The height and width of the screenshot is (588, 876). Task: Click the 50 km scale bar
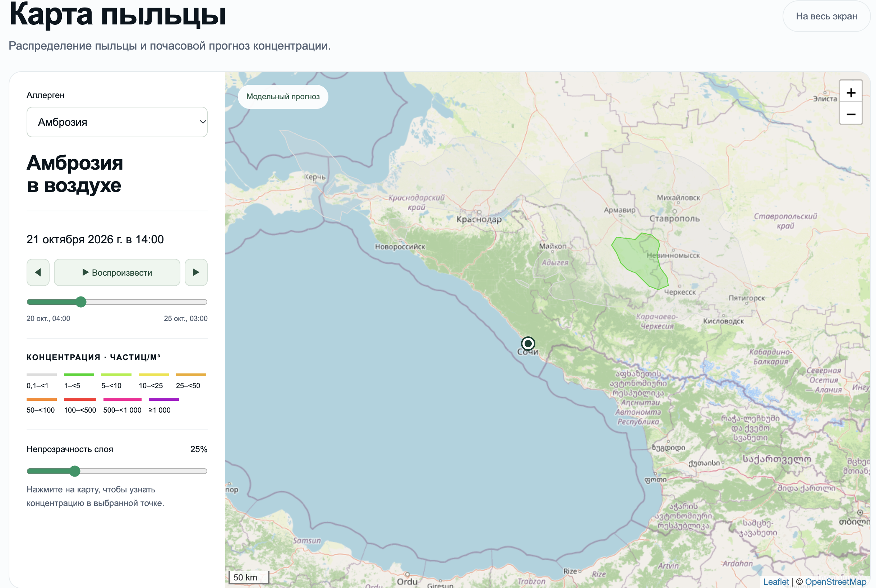point(249,577)
